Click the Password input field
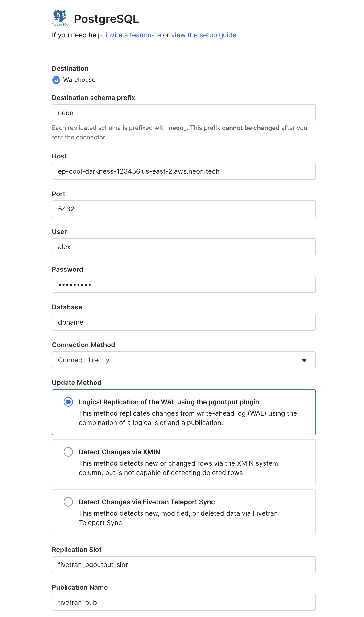 coord(184,285)
